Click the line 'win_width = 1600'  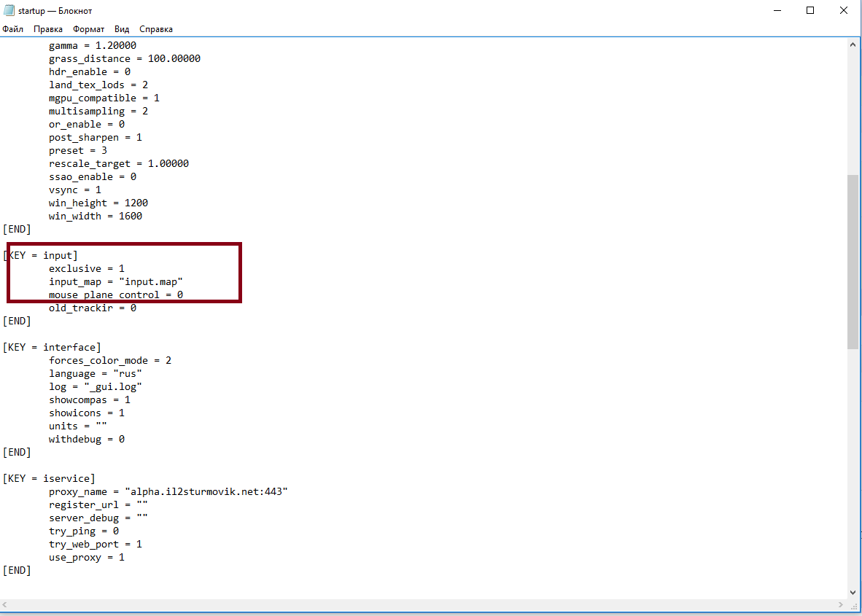[95, 217]
